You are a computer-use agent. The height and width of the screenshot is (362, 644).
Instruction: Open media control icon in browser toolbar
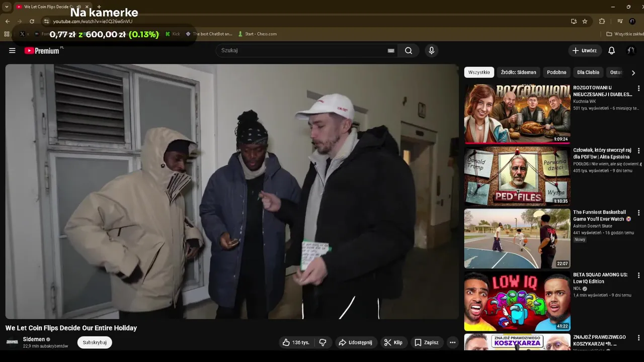click(x=620, y=21)
